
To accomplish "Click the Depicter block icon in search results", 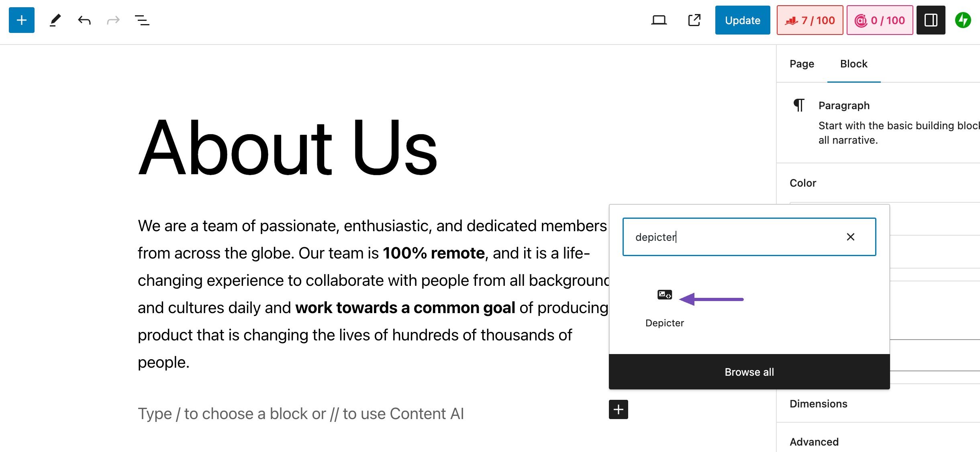I will click(665, 295).
